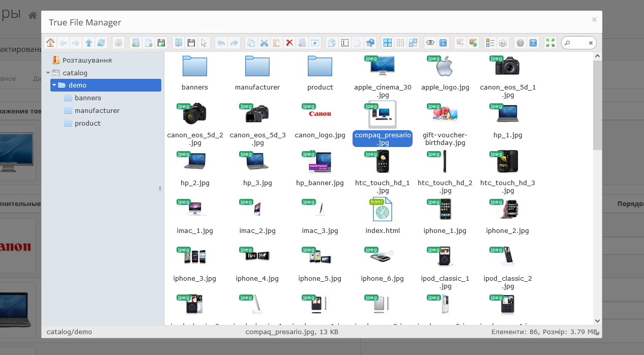The height and width of the screenshot is (355, 644).
Task: Expand the catalog tree node
Action: pyautogui.click(x=48, y=72)
